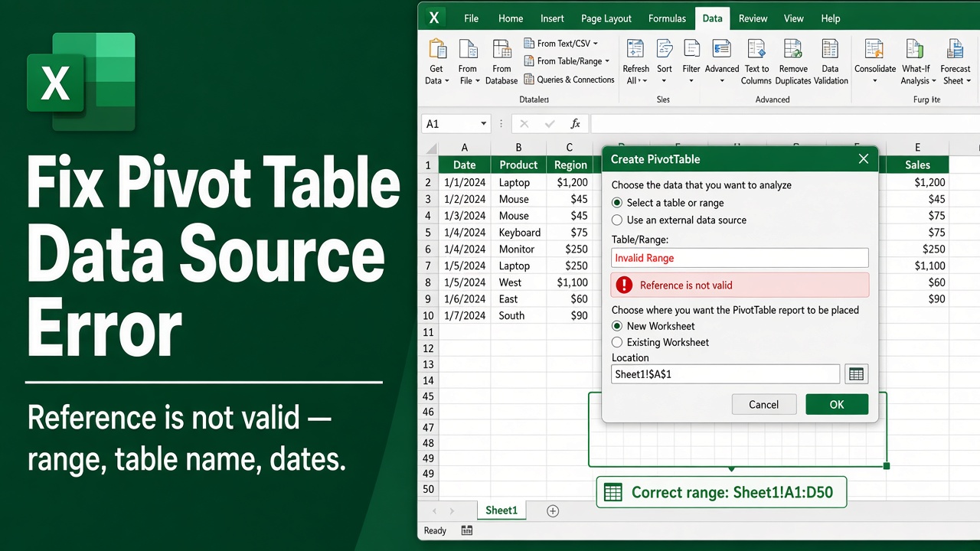Viewport: 980px width, 551px height.
Task: Click Remove Duplicates icon
Action: (x=793, y=49)
